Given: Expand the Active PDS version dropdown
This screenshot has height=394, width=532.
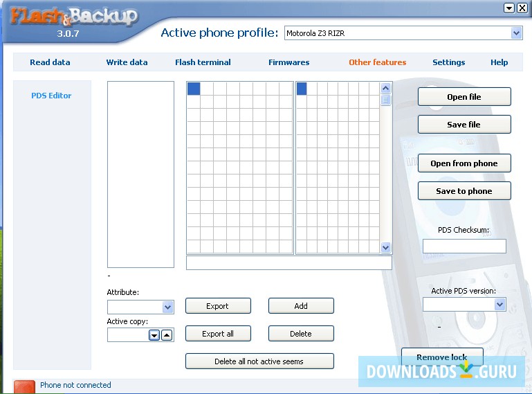Looking at the screenshot, I should 499,305.
